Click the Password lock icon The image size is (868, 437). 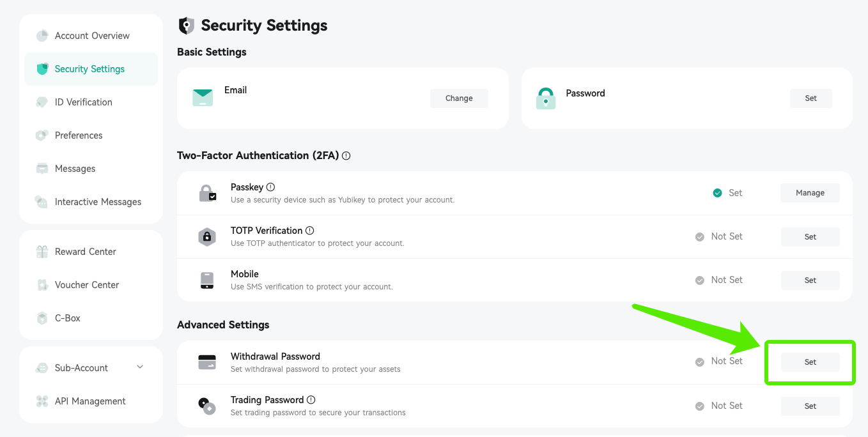click(545, 98)
